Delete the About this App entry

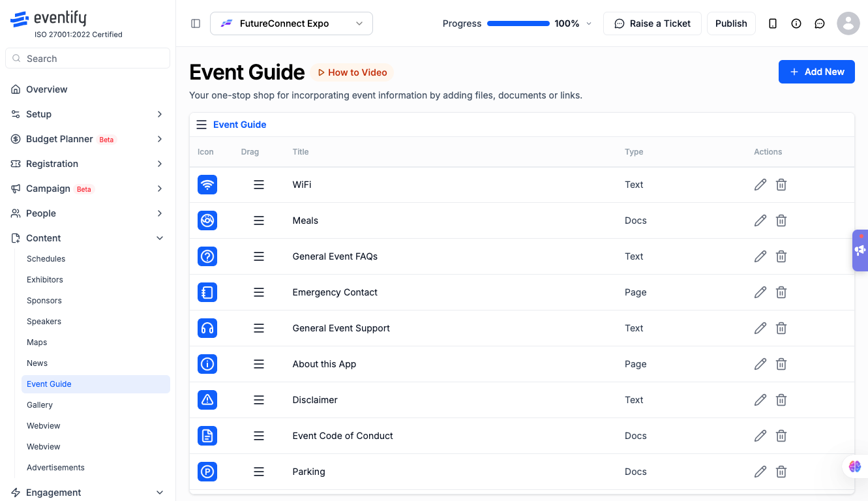pyautogui.click(x=781, y=364)
